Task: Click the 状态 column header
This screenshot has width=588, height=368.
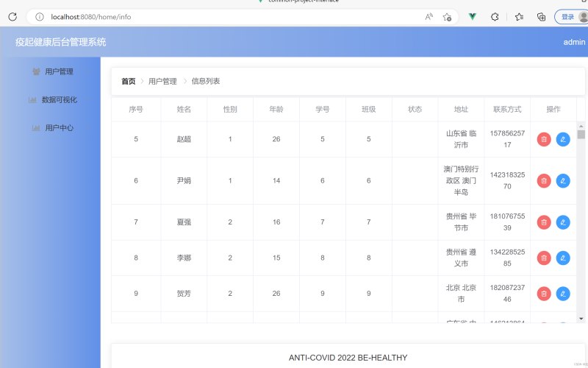Action: click(415, 109)
